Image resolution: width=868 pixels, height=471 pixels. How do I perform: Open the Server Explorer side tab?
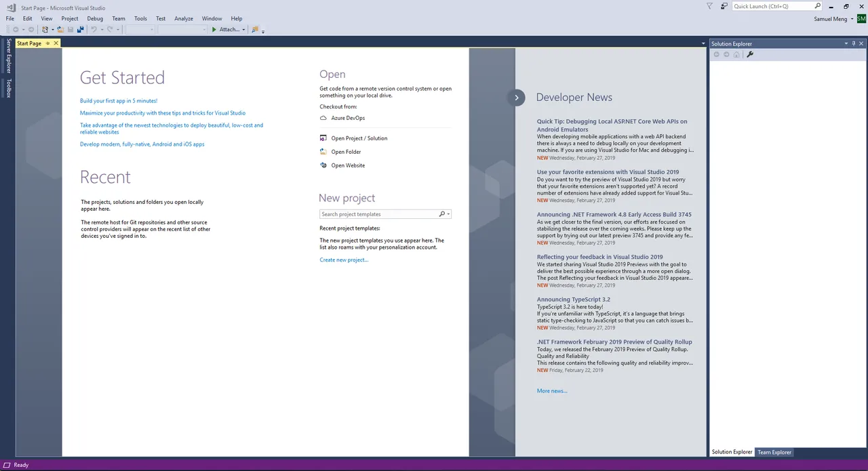(9, 56)
